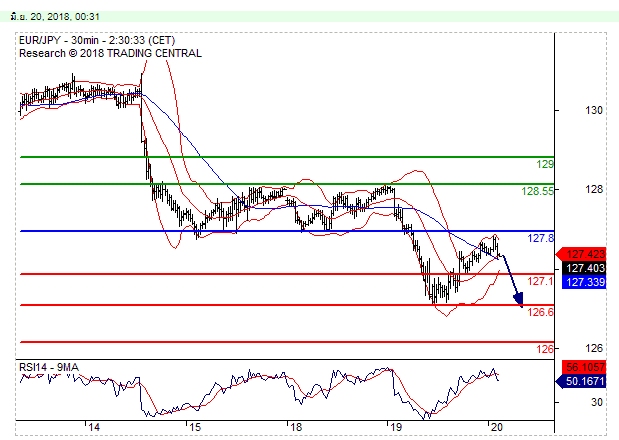This screenshot has height=440, width=619.
Task: Click the price axis tick 130
Action: click(594, 110)
